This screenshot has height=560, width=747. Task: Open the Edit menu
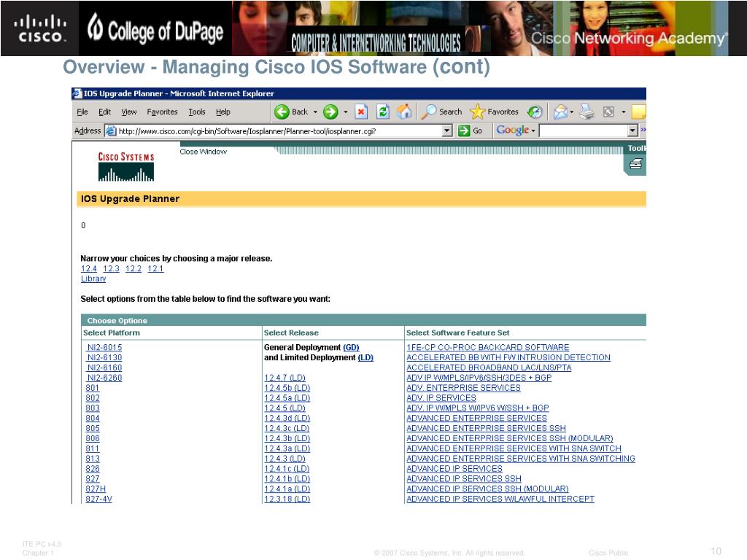[104, 112]
